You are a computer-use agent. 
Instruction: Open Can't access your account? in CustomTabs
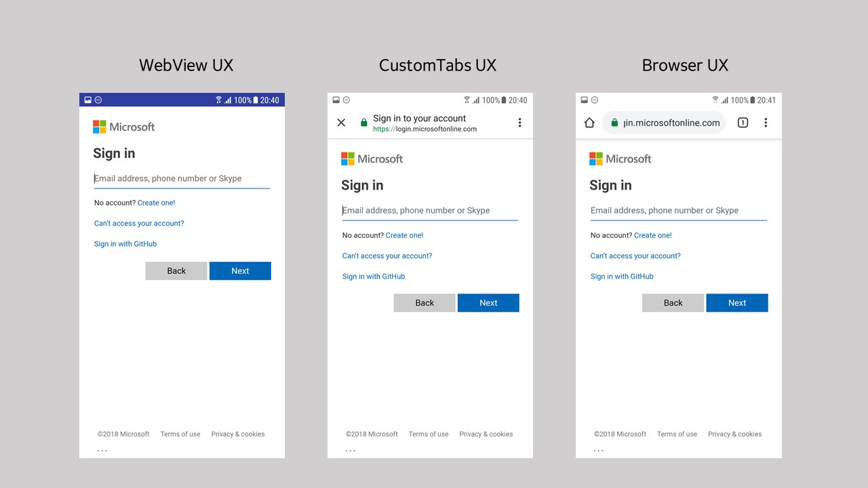[x=387, y=256]
